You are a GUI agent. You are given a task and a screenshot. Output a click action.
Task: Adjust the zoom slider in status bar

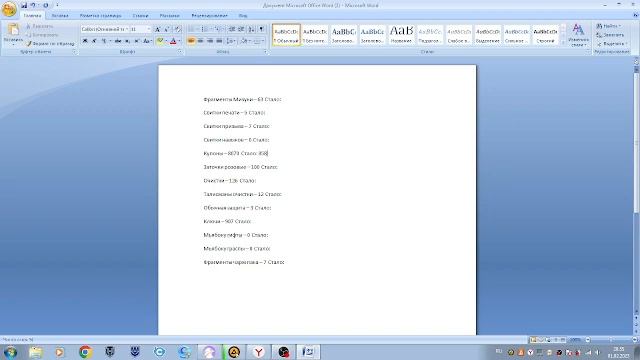pyautogui.click(x=611, y=340)
